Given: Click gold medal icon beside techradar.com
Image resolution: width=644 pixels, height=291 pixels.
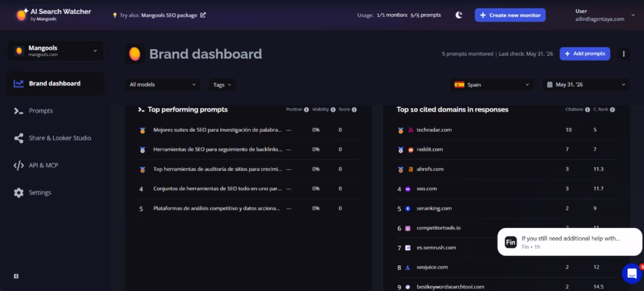Looking at the screenshot, I should pos(401,130).
